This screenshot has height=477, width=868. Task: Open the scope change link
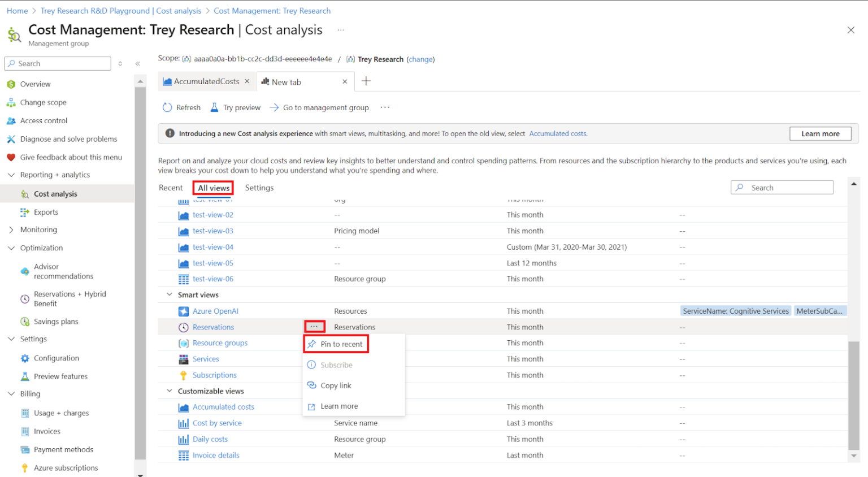420,59
